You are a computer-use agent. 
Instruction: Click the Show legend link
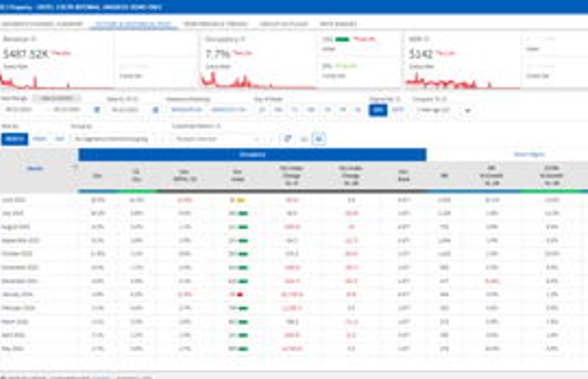point(529,154)
